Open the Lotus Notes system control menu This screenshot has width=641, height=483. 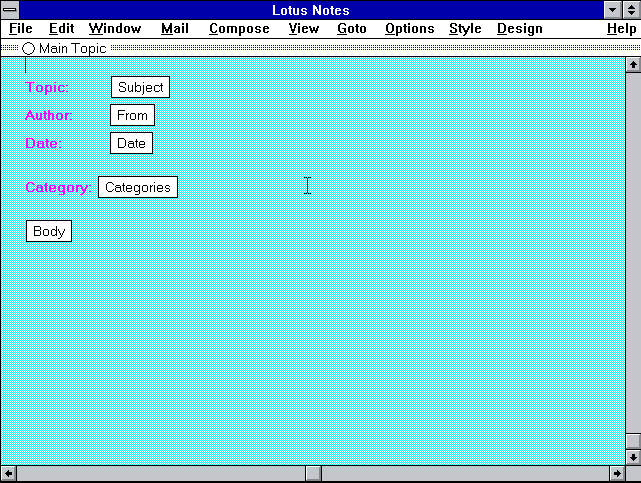tap(10, 10)
